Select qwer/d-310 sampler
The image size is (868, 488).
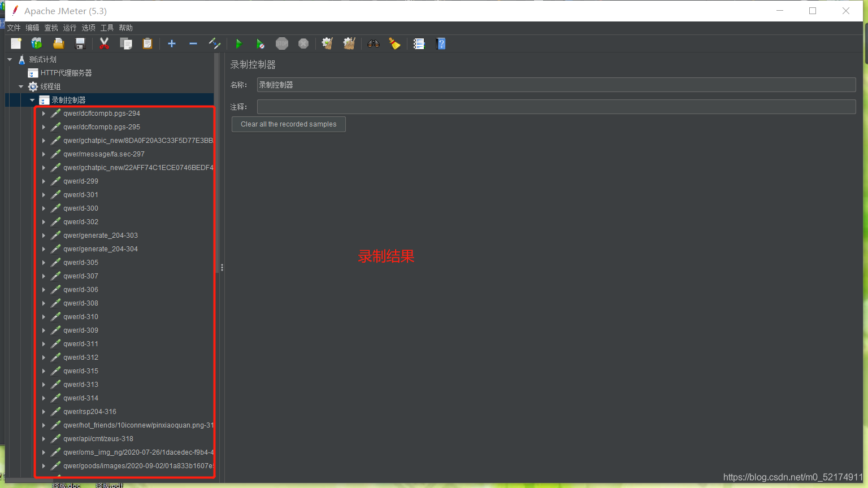click(81, 317)
